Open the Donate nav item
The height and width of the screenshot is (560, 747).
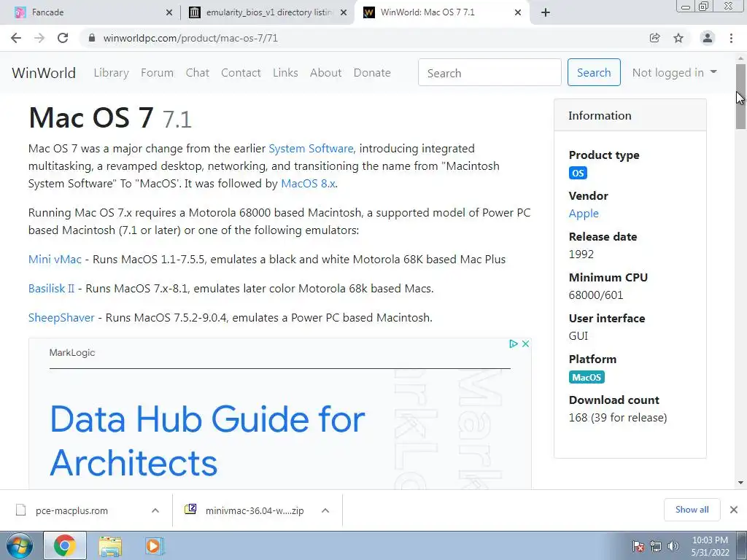pos(372,73)
